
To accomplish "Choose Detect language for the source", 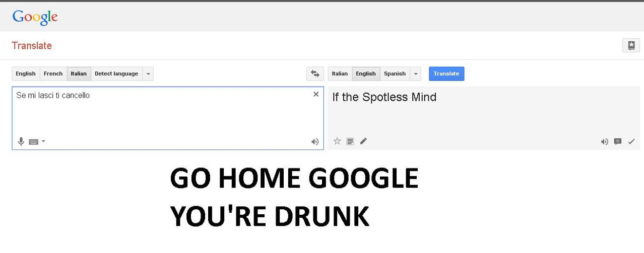I will [116, 74].
